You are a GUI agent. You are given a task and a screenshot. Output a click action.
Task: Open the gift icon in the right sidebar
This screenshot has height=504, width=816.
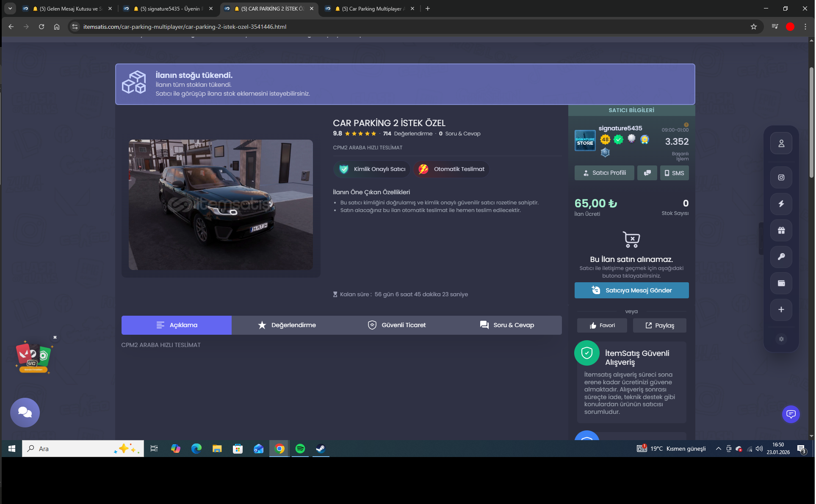(x=781, y=231)
